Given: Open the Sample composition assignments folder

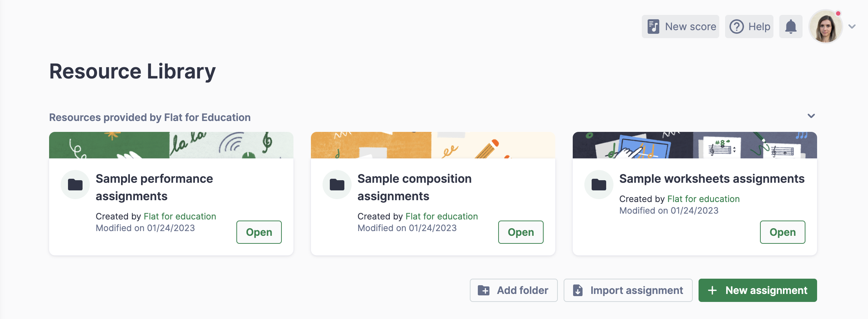Looking at the screenshot, I should click(521, 232).
